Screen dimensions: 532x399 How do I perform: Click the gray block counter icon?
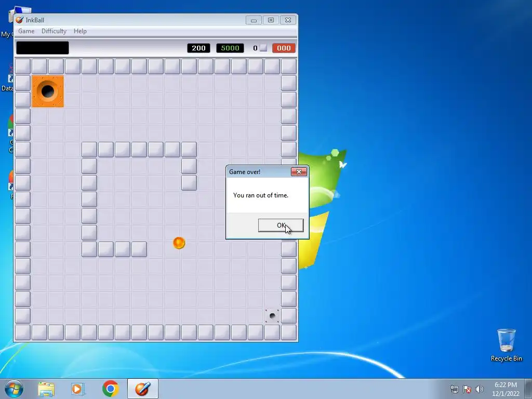(x=263, y=48)
